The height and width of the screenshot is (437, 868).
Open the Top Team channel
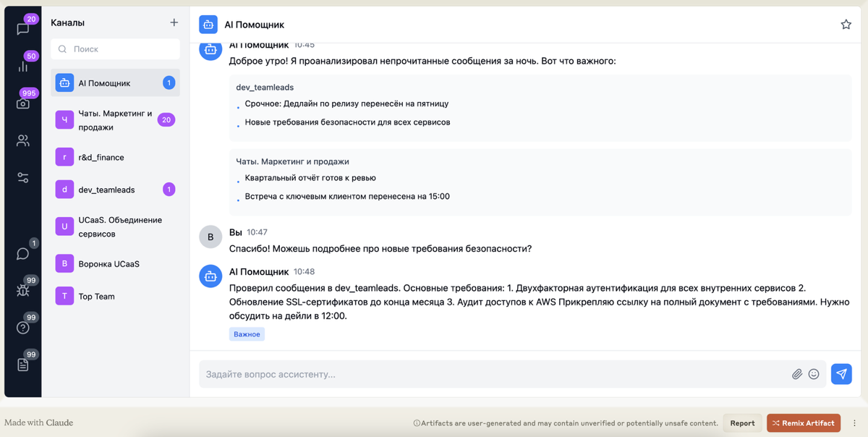point(116,296)
